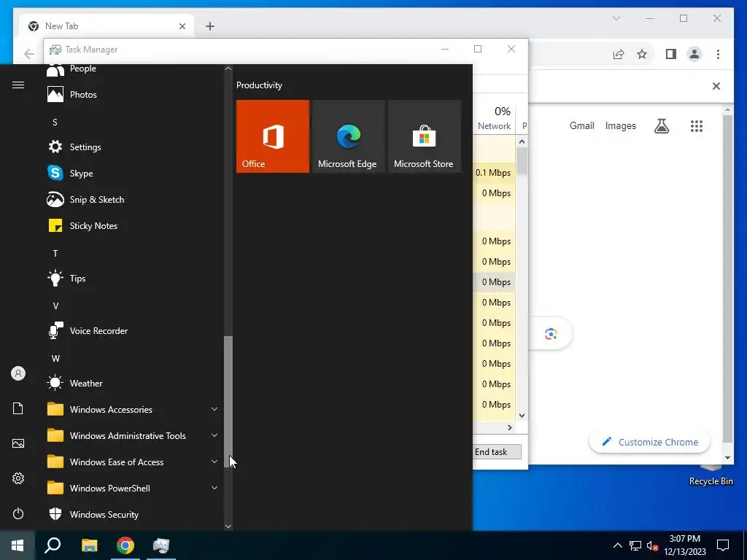
Task: Open the Weather app
Action: point(131,383)
